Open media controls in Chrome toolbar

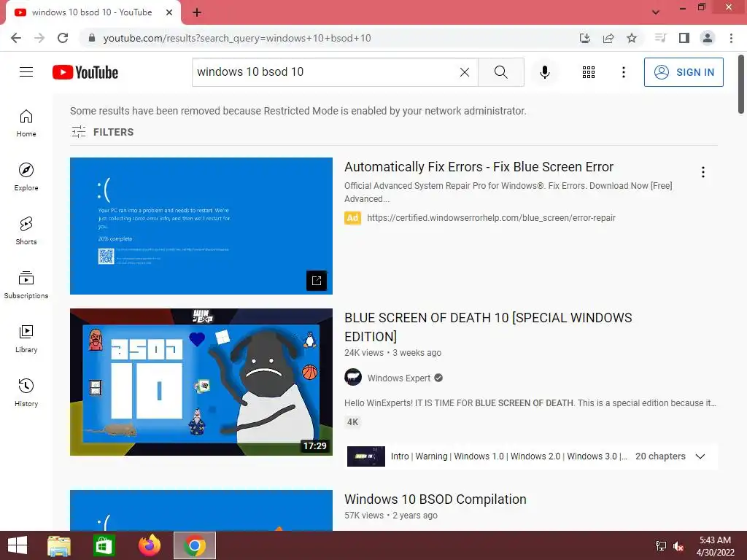point(660,38)
